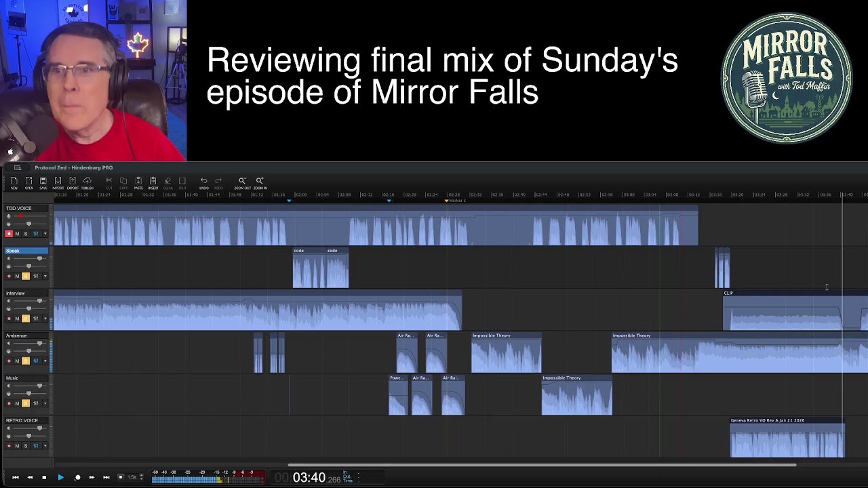The width and height of the screenshot is (868, 488).
Task: Click the 03:40 timecode display
Action: click(309, 478)
